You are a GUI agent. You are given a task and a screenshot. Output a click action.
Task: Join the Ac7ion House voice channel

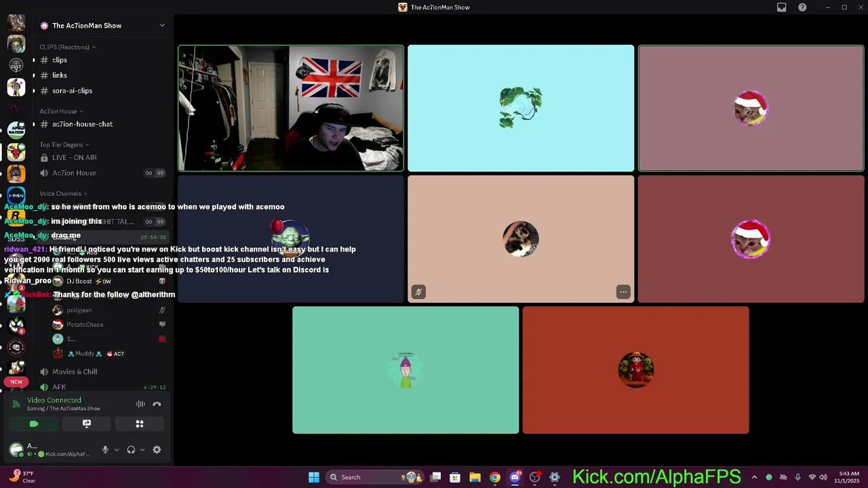point(102,173)
